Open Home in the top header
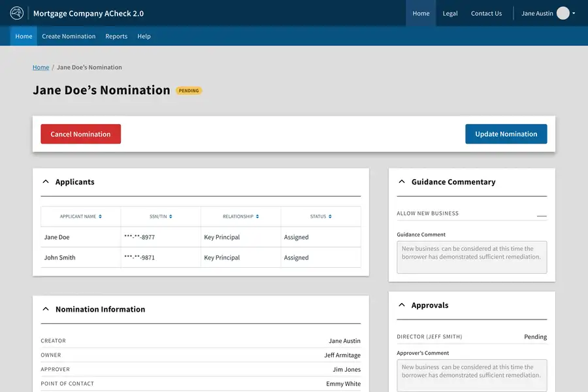 pos(421,13)
